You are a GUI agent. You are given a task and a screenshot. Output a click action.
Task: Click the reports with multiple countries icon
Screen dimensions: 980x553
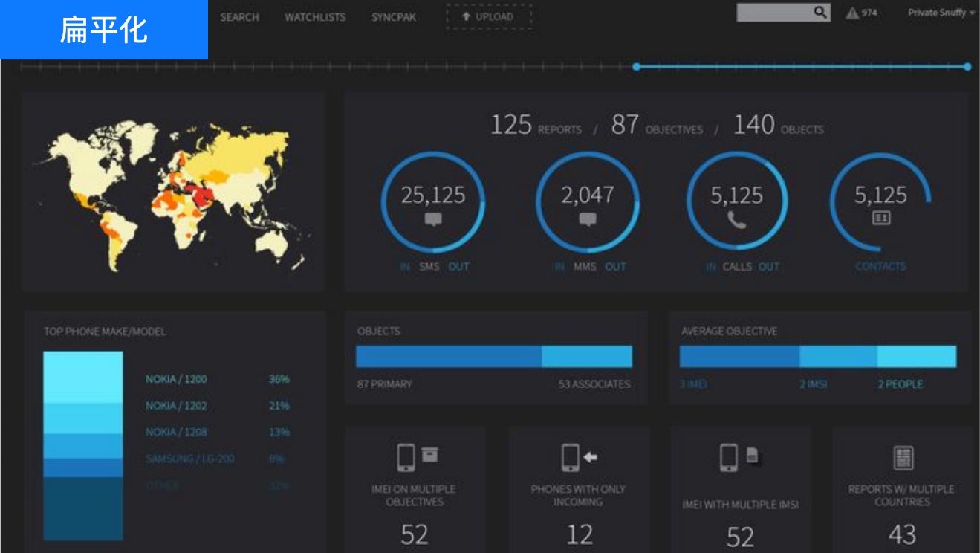(x=902, y=458)
